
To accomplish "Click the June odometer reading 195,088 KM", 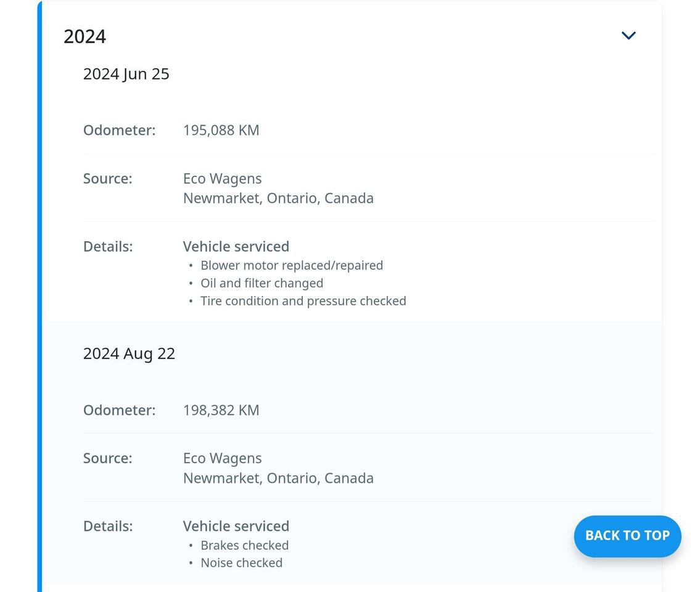I will [x=221, y=130].
